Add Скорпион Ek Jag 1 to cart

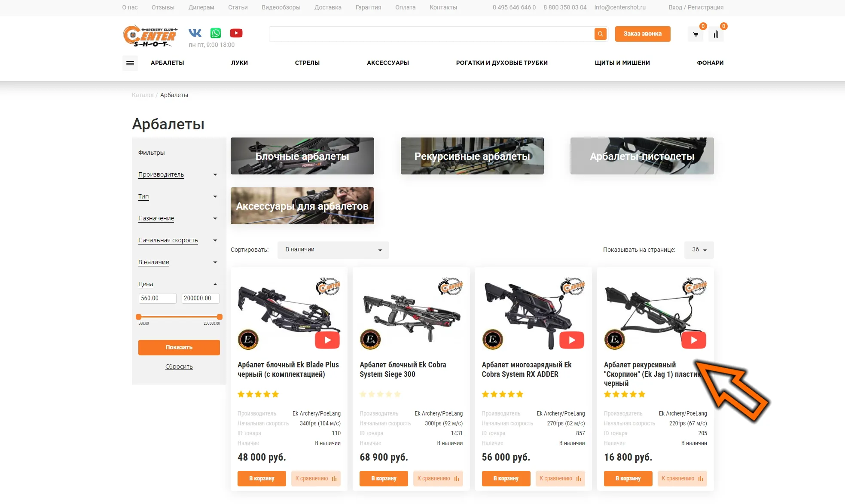[628, 479]
